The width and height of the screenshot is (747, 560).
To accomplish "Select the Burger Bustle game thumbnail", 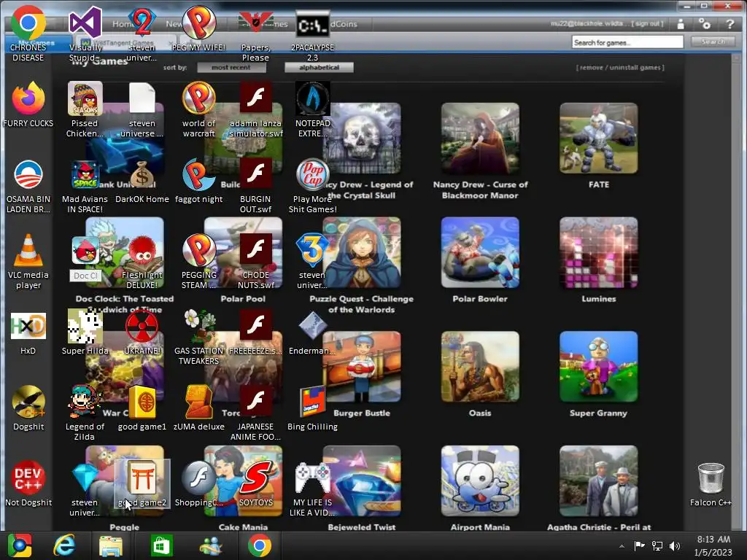I will click(x=362, y=367).
